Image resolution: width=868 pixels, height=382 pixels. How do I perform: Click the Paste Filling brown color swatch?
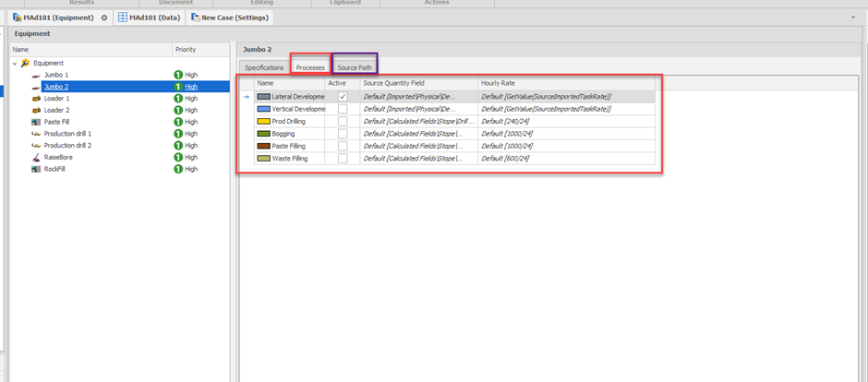(x=263, y=146)
